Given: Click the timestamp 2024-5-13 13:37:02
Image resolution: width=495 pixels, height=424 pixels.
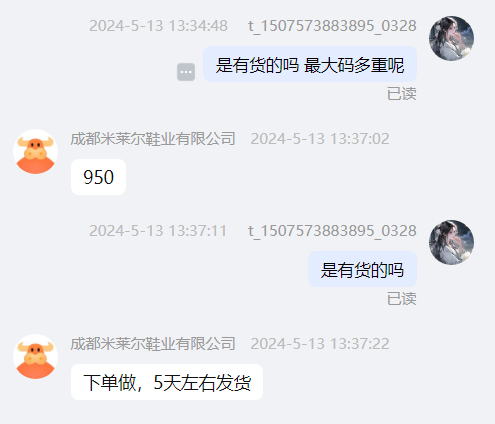Looking at the screenshot, I should point(320,139).
